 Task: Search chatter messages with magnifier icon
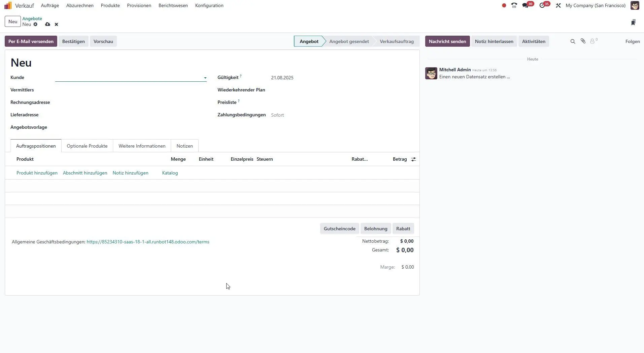click(x=573, y=41)
